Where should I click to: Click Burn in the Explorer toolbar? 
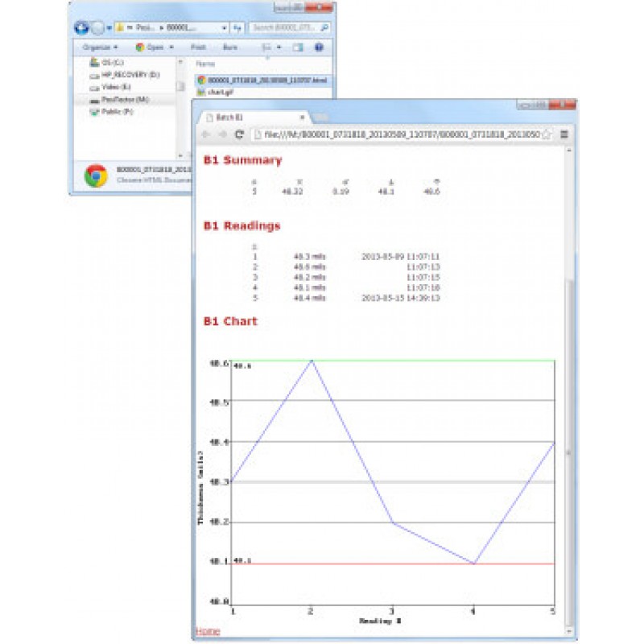[x=229, y=47]
